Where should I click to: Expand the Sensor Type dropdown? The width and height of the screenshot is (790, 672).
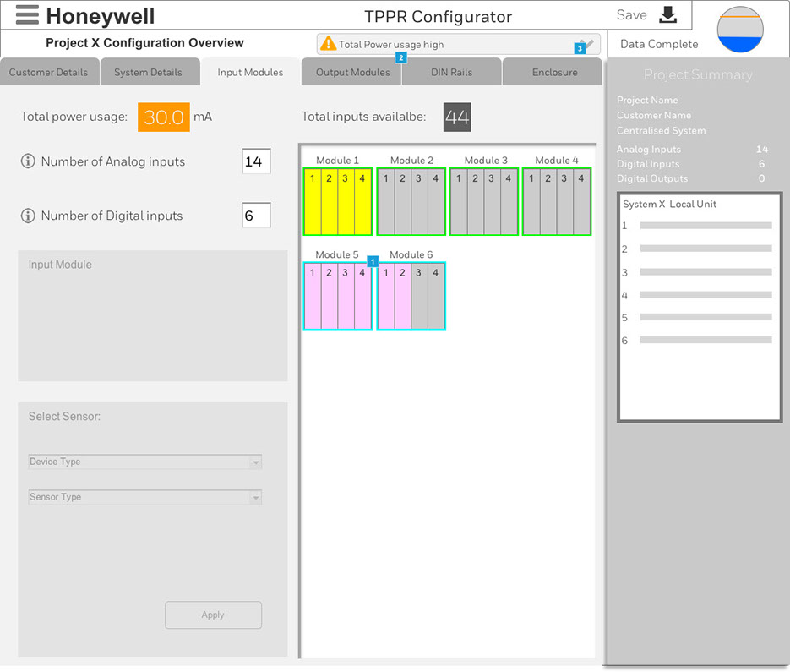pyautogui.click(x=254, y=498)
